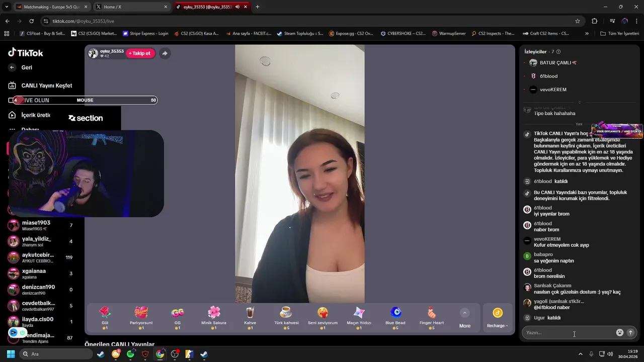Image resolution: width=644 pixels, height=362 pixels.
Task: Send the Gül rose gift
Action: pos(105,318)
